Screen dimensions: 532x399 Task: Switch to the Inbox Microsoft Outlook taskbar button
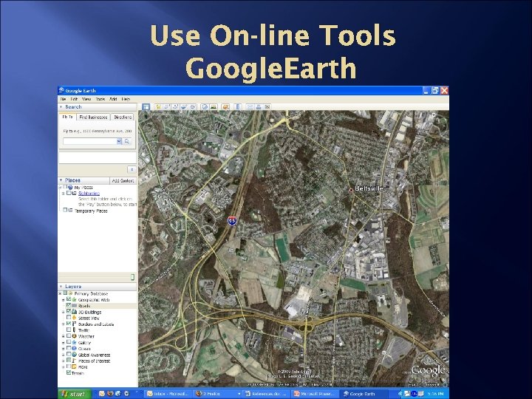pos(168,394)
